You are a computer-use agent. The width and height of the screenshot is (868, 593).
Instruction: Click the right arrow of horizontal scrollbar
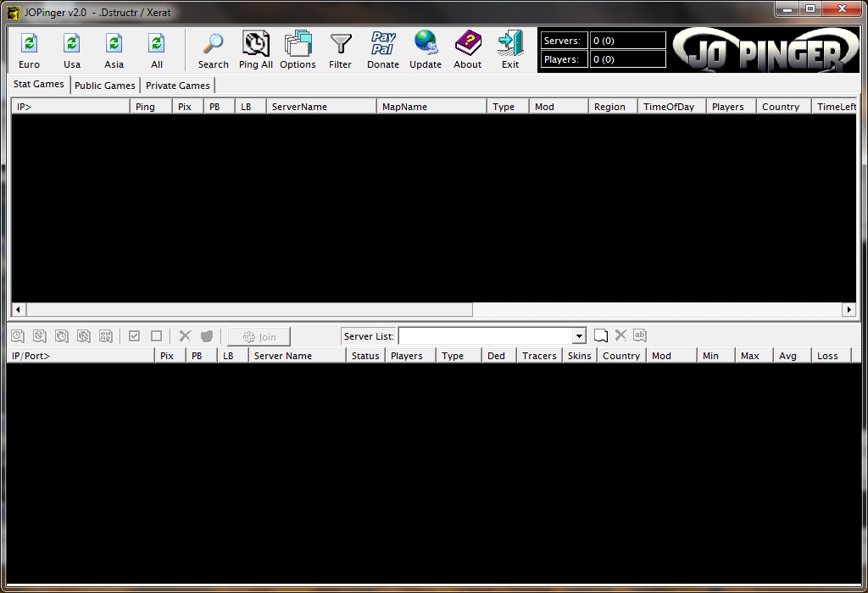(849, 310)
